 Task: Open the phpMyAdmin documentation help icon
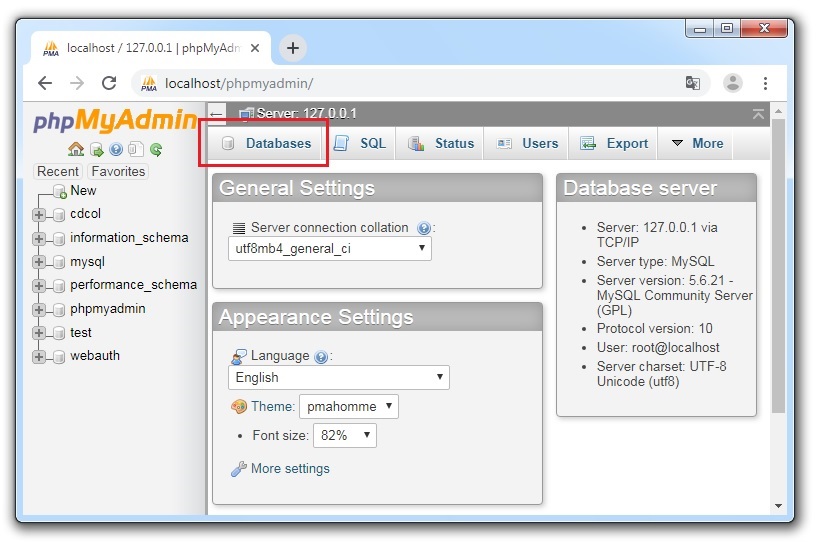(x=116, y=150)
